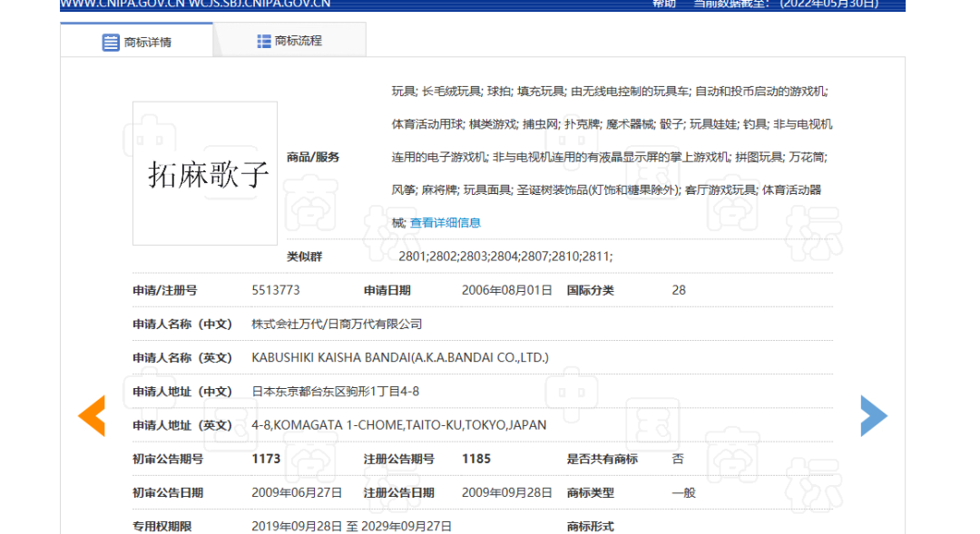Click the 申请日期 label
The width and height of the screenshot is (980, 534).
[387, 290]
